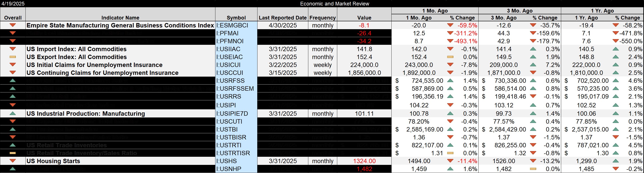Click the Overall down arrow for US Initial Claims

pos(13,65)
